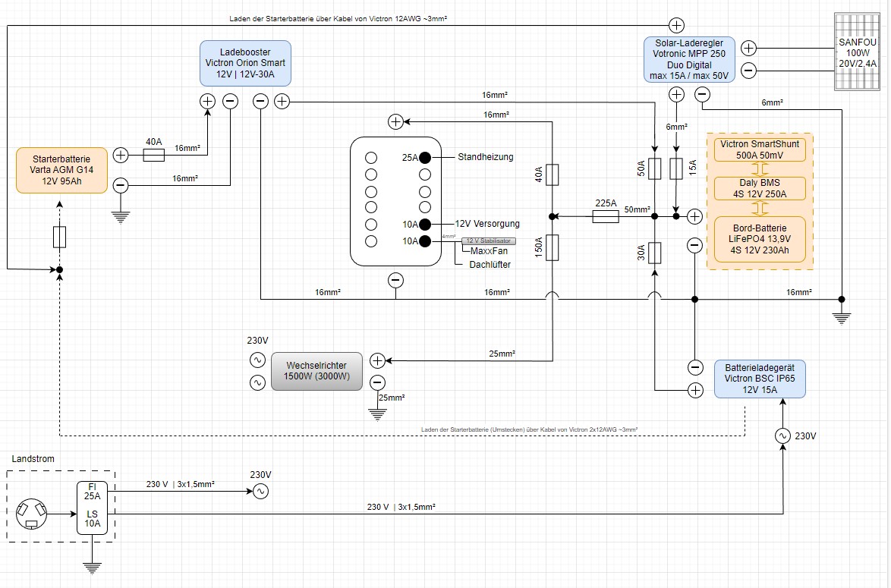The image size is (891, 588).
Task: Click the ground symbol under the 6mm² solar minus line
Action: (x=842, y=319)
